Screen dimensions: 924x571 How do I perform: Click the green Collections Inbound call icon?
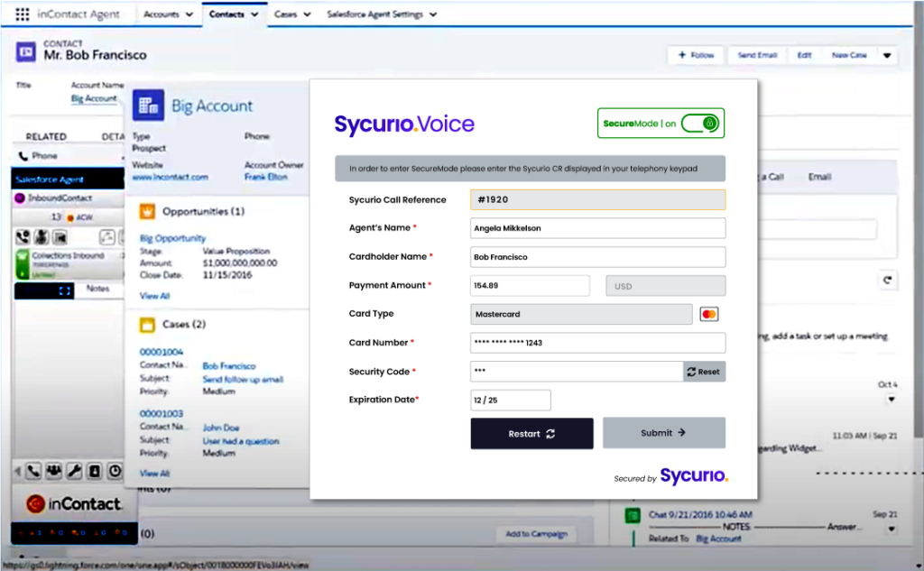pos(23,264)
